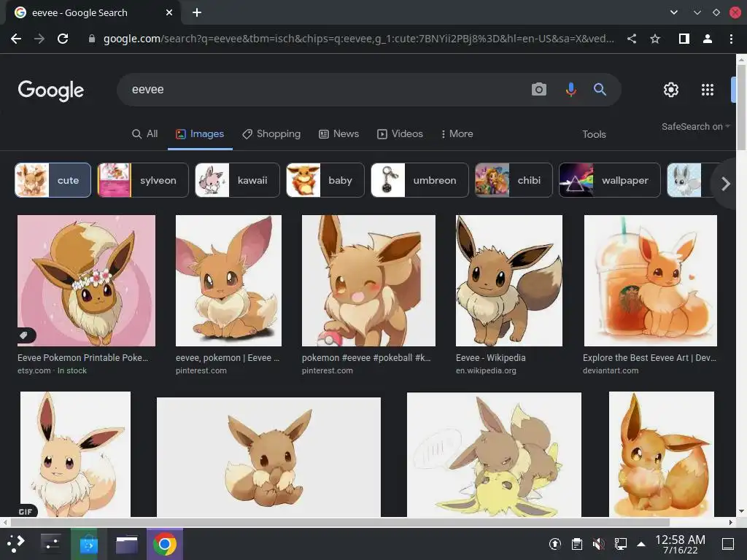Viewport: 747px width, 560px height.
Task: Apply the chibi filter chip
Action: [x=514, y=180]
